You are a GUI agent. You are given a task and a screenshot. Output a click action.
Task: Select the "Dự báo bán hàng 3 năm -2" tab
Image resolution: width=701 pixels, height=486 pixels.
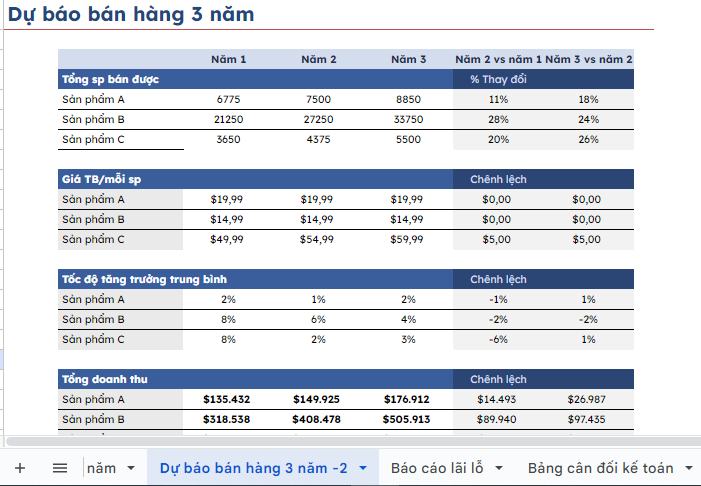click(x=253, y=468)
